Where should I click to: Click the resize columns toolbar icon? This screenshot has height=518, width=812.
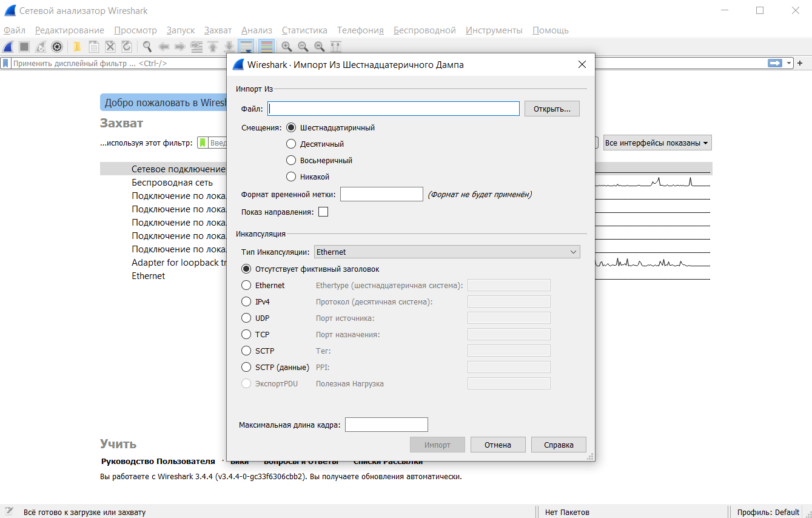(x=335, y=47)
